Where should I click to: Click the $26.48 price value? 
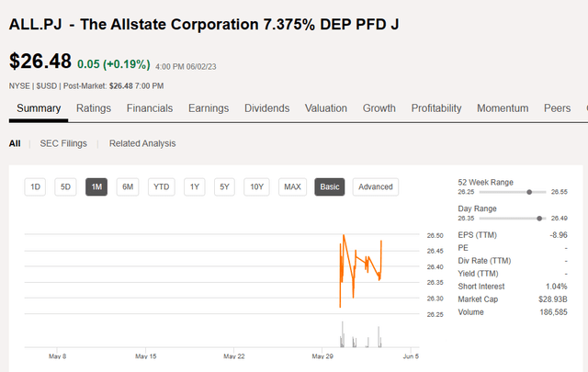coord(40,61)
